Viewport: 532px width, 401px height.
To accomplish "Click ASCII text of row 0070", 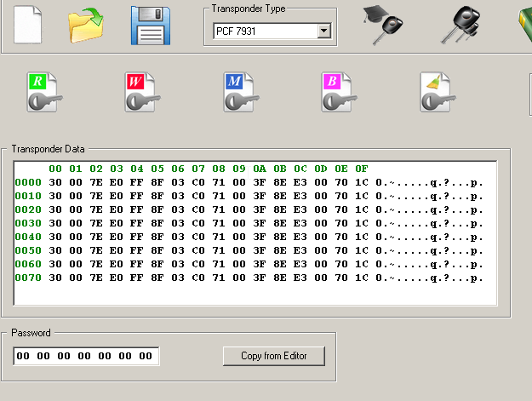I will [429, 278].
